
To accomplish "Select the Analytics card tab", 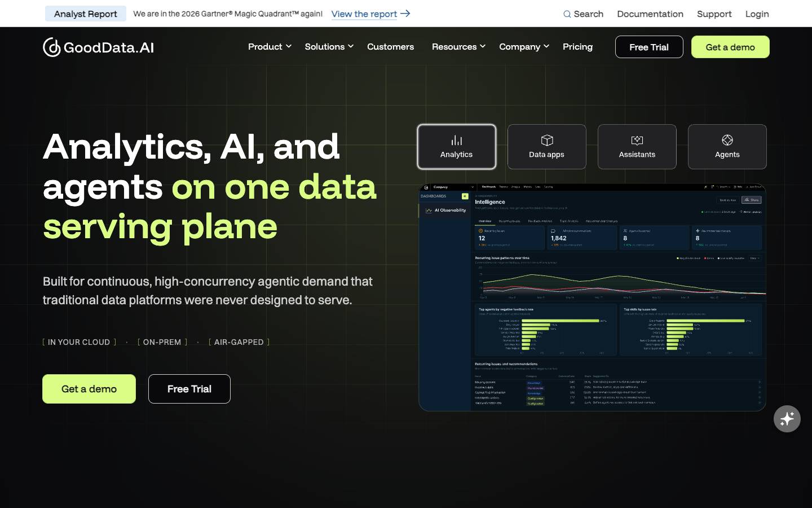I will (x=457, y=147).
